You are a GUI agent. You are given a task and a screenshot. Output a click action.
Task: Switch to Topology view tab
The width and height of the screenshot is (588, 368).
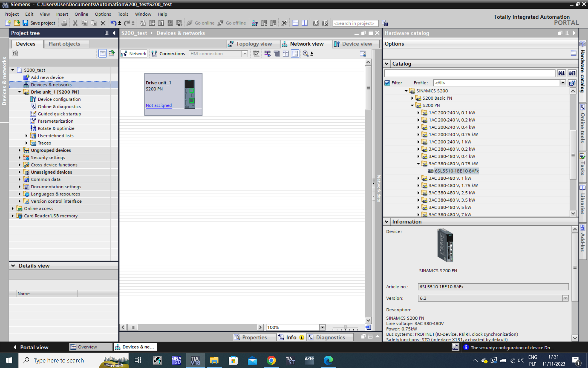[254, 44]
